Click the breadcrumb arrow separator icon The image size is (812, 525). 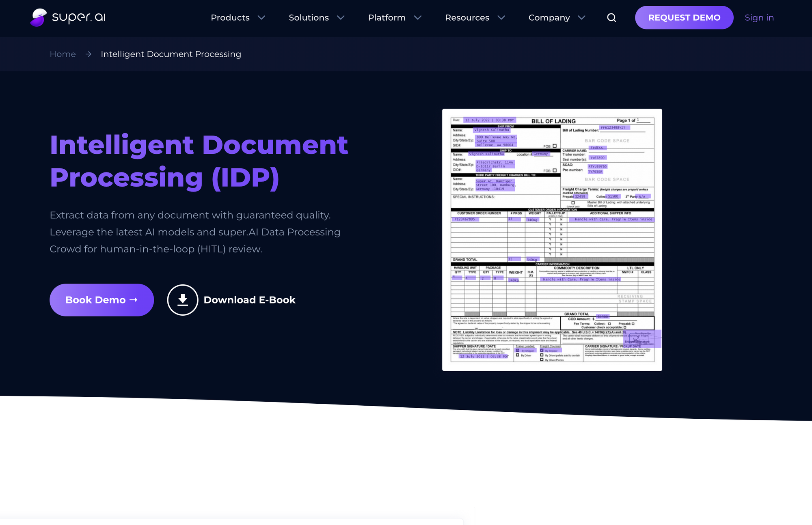89,54
